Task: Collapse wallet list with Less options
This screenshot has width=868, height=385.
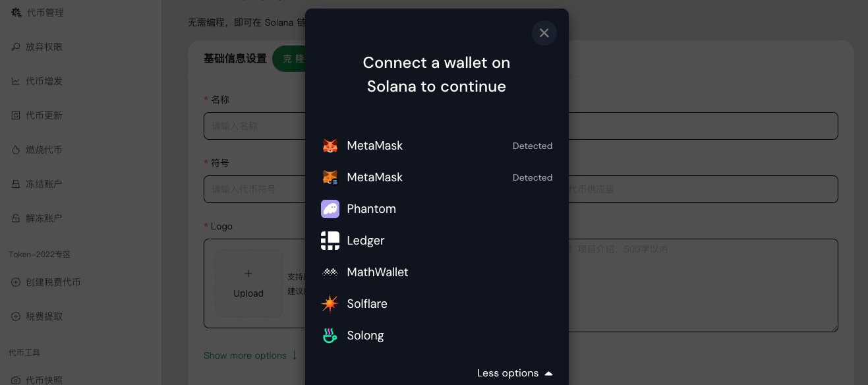Action: coord(514,373)
